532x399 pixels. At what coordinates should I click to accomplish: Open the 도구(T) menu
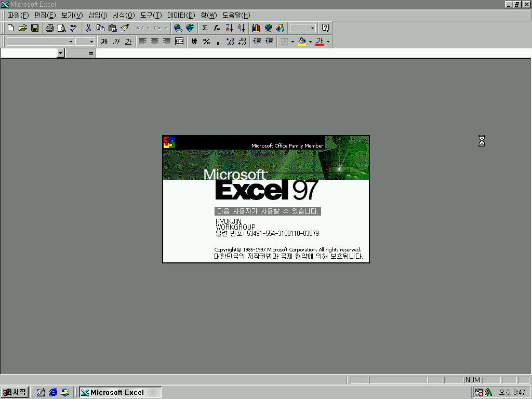pyautogui.click(x=151, y=15)
